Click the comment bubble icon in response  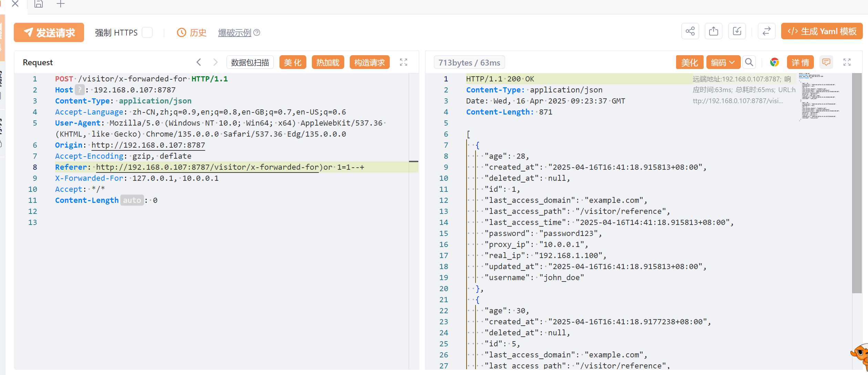pos(826,62)
